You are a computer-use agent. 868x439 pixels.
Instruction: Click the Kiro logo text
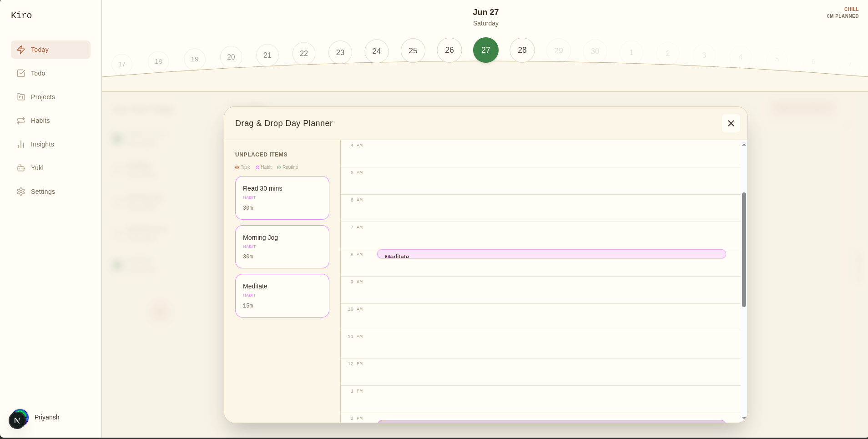21,15
